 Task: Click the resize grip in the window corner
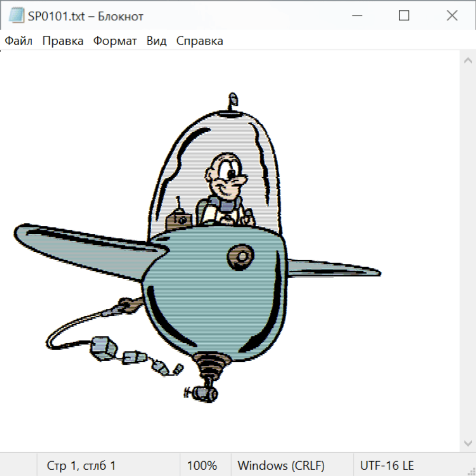[x=471, y=471]
